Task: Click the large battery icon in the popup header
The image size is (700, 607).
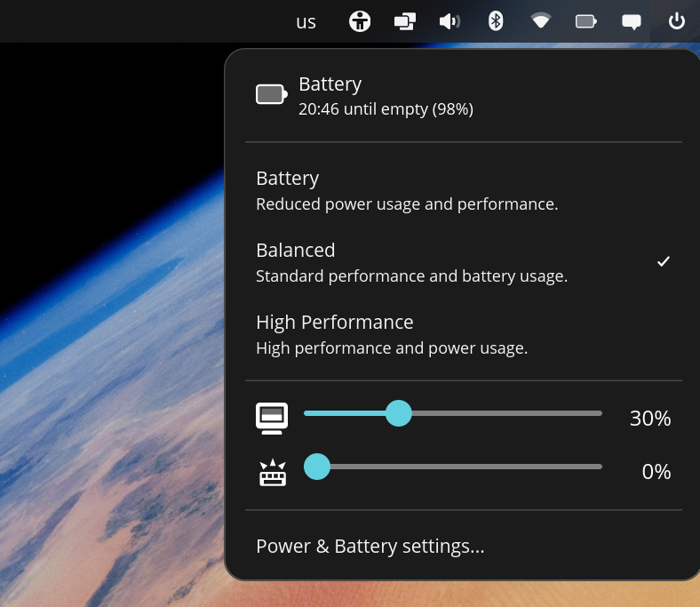Action: click(272, 94)
